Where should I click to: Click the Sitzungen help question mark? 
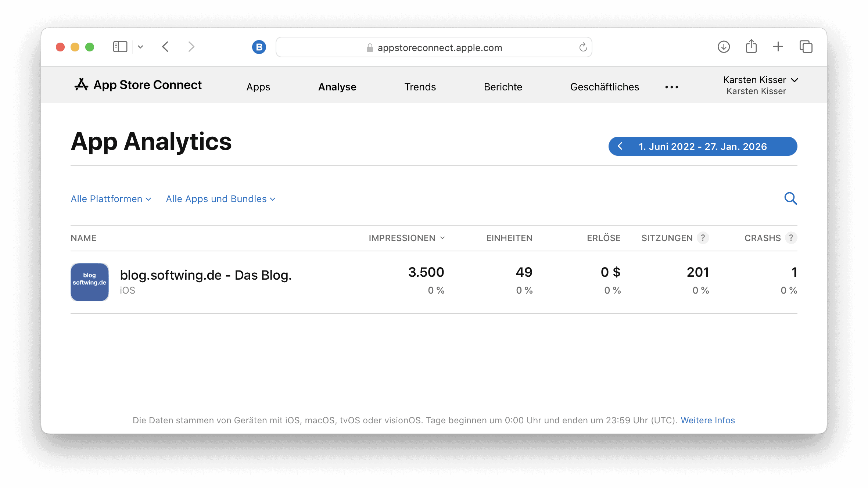703,238
